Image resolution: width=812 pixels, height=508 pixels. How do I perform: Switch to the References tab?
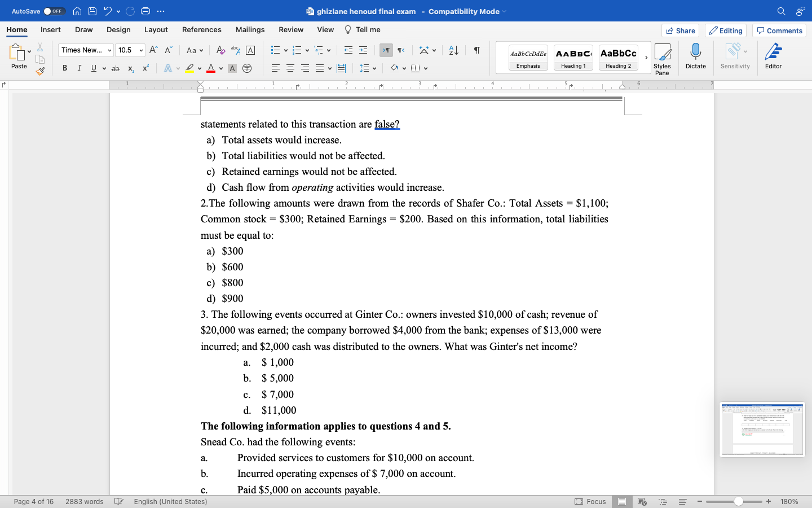(201, 30)
